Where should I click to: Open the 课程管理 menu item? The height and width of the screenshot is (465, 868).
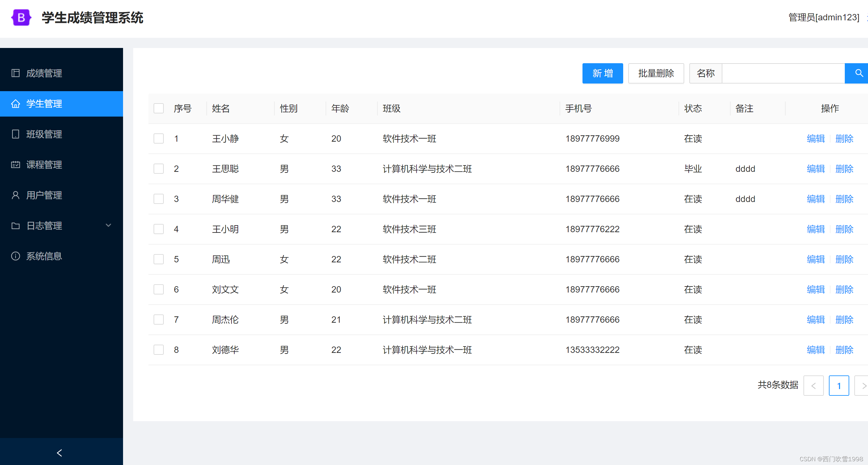61,165
